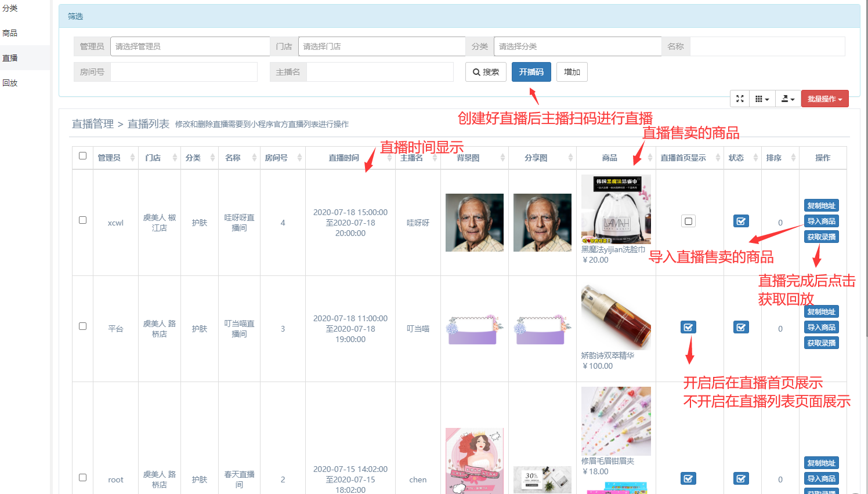Image resolution: width=868 pixels, height=494 pixels.
Task: Sort by 房间号 column
Action: [283, 158]
